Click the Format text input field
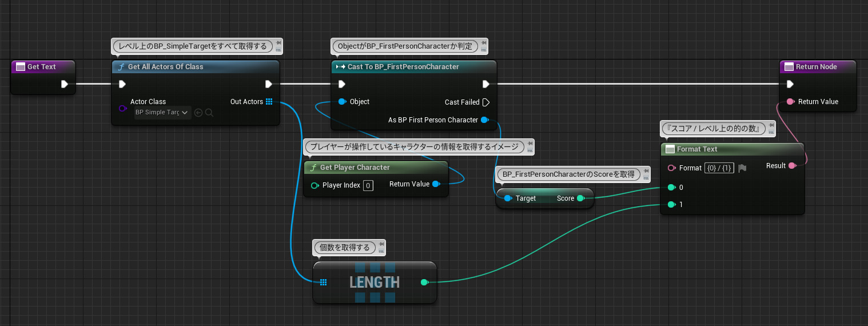 tap(719, 168)
